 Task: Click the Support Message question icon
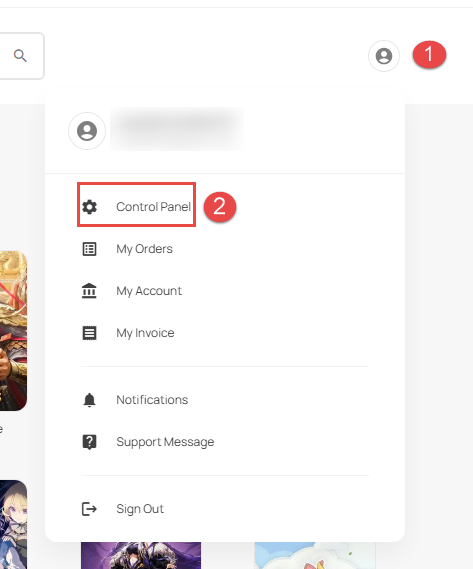click(x=89, y=442)
